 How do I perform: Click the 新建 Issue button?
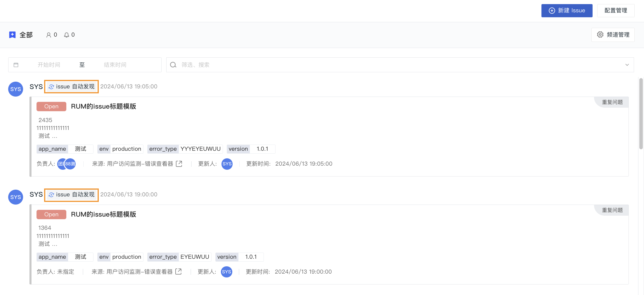pos(567,11)
